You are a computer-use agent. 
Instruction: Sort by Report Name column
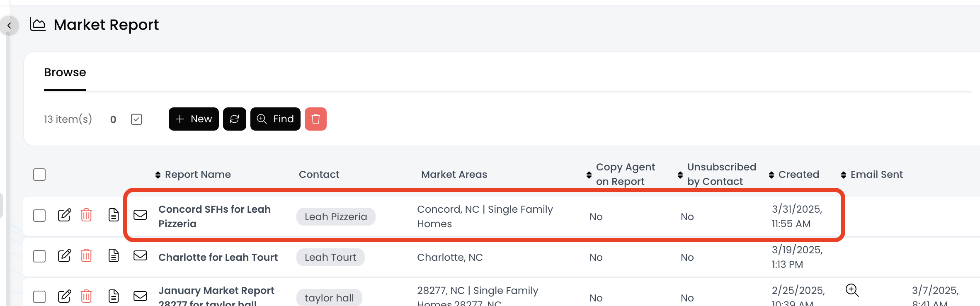click(193, 175)
